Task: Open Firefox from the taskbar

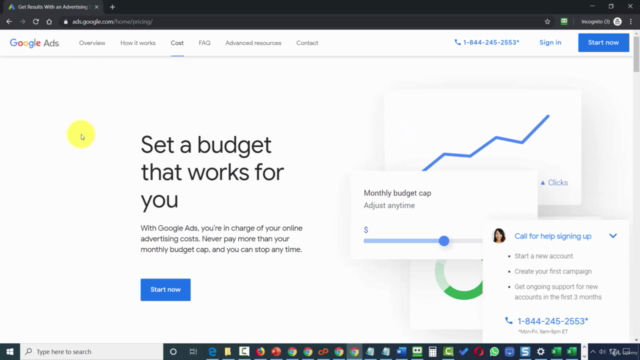Action: point(260,351)
